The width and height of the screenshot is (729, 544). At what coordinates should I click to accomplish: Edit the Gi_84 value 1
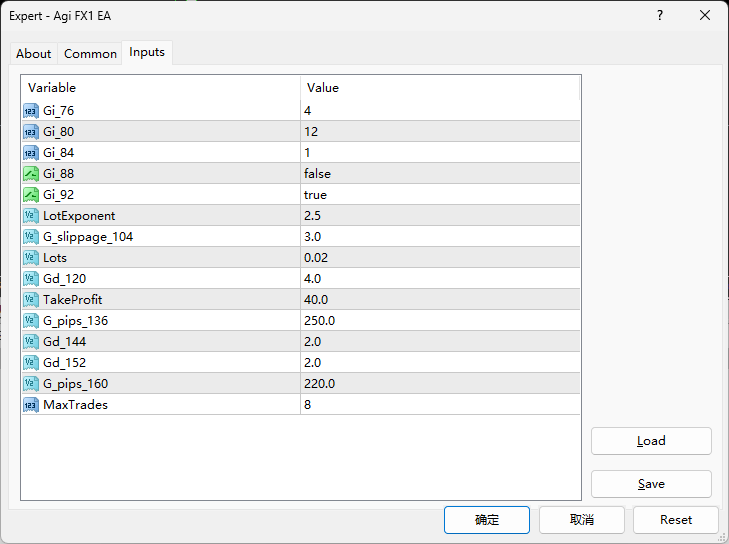tap(440, 153)
